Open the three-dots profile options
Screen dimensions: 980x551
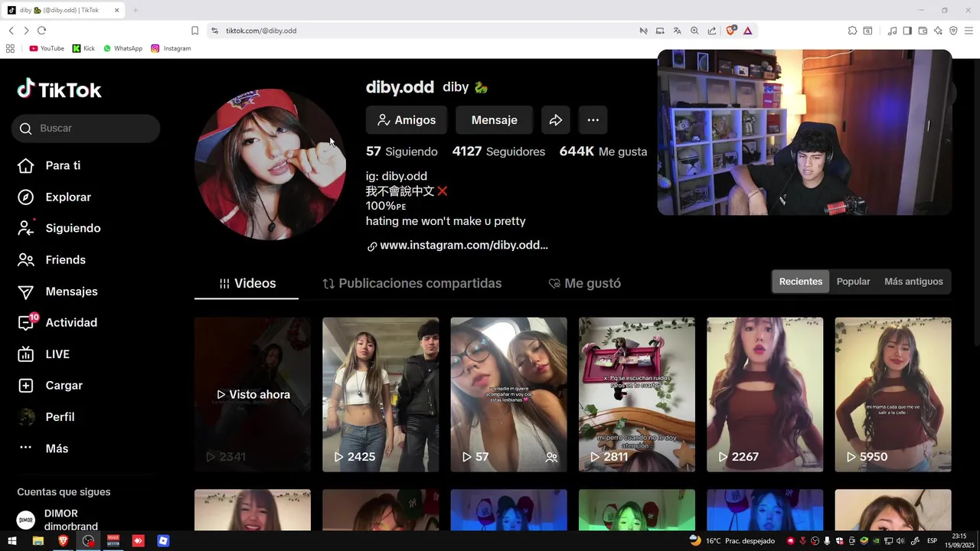click(593, 120)
